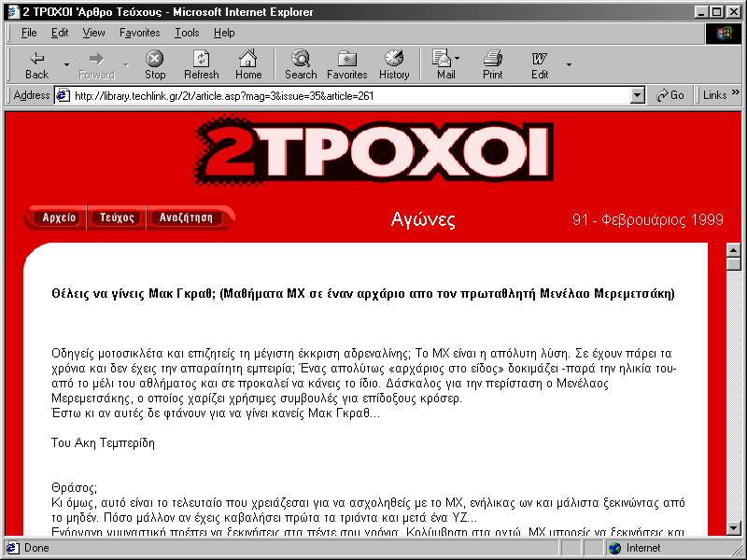Click the Internet Explorer title bar icon
This screenshot has height=560, width=747.
(x=13, y=11)
